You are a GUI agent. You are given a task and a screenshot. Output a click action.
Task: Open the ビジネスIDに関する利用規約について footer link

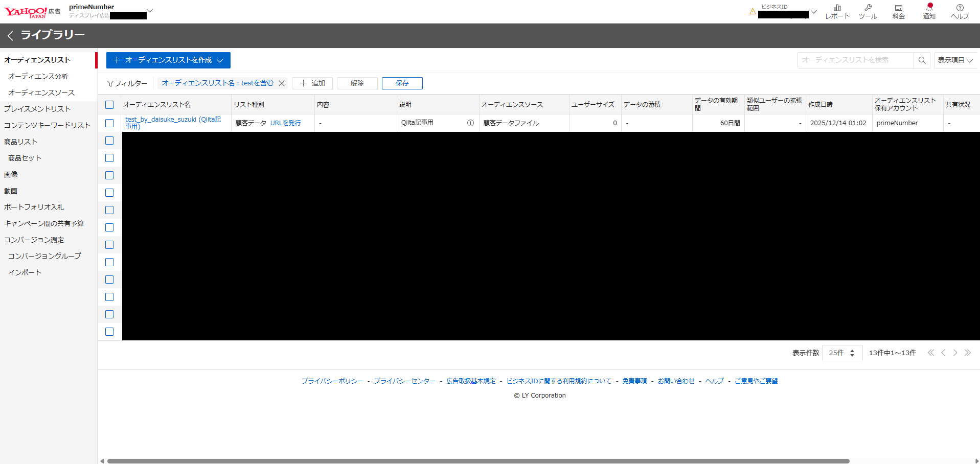(x=559, y=381)
